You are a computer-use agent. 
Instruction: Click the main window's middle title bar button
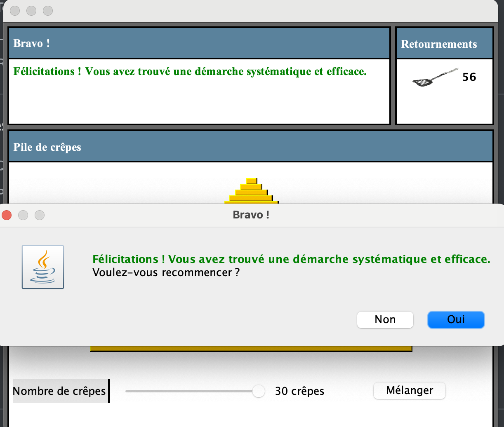tap(31, 11)
